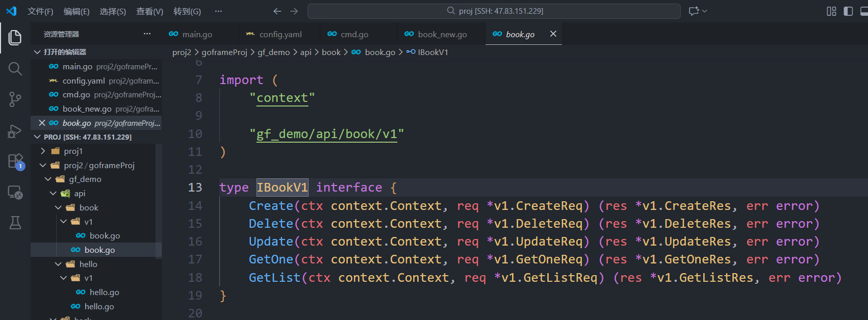Open the 选择(S) menu
The height and width of the screenshot is (320, 868).
point(113,11)
